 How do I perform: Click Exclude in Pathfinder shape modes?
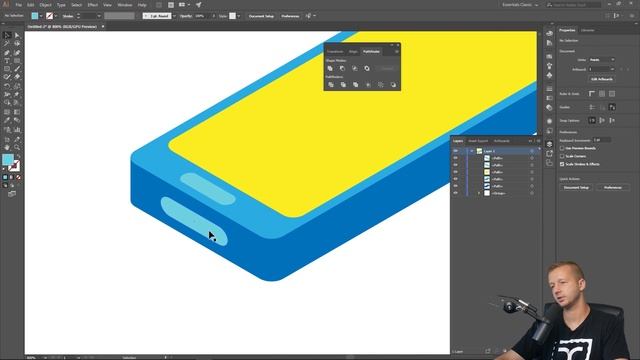pyautogui.click(x=367, y=69)
